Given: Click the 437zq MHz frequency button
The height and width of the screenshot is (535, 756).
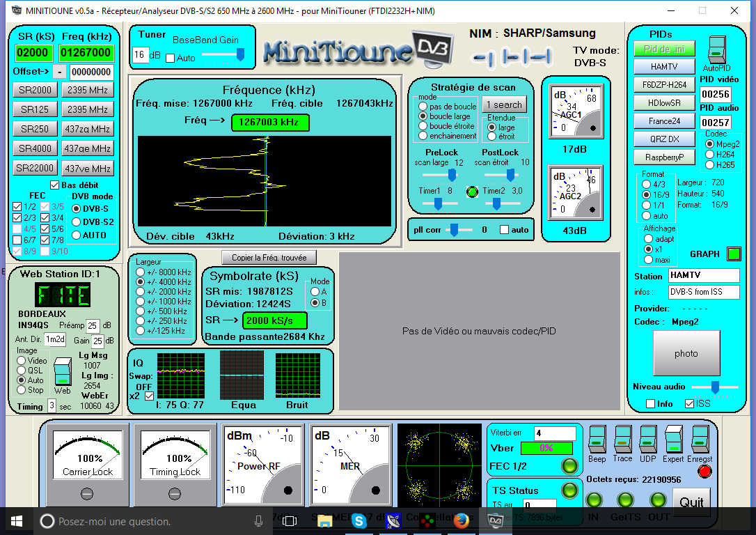Looking at the screenshot, I should pyautogui.click(x=88, y=129).
